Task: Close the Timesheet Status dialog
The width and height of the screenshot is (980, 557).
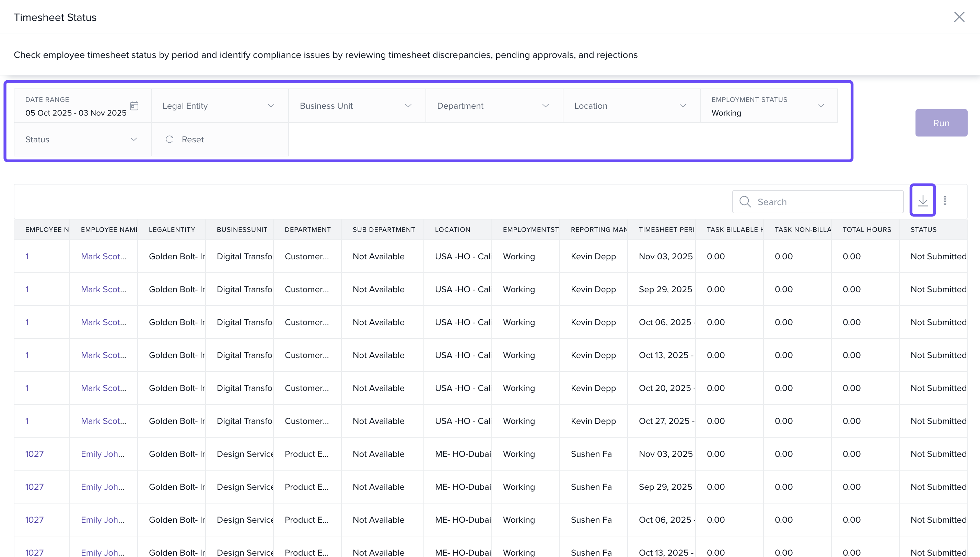Action: [959, 17]
